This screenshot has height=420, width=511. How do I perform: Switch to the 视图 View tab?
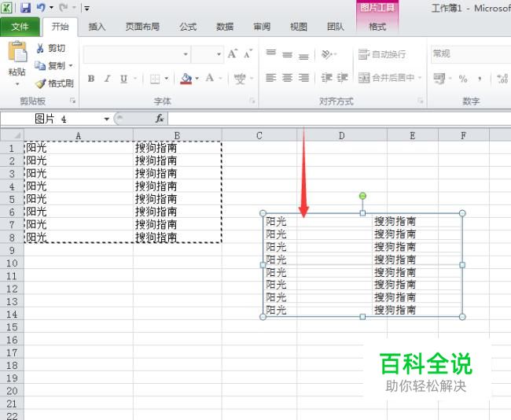[x=299, y=27]
